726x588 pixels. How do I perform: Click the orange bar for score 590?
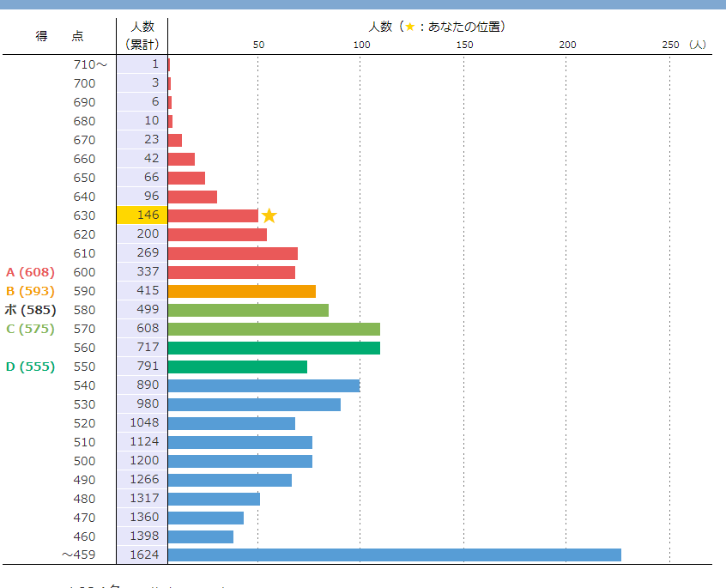[x=242, y=291]
